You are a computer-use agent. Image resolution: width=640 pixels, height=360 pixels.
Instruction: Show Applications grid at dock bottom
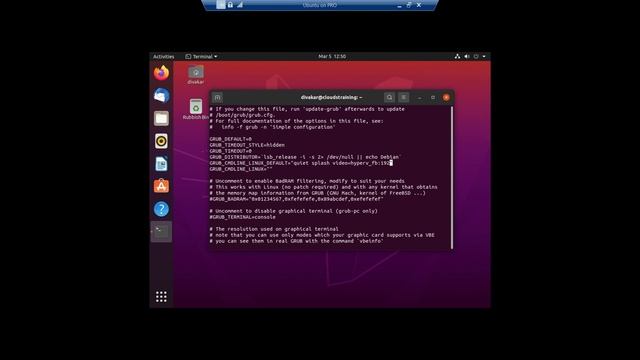tap(161, 297)
